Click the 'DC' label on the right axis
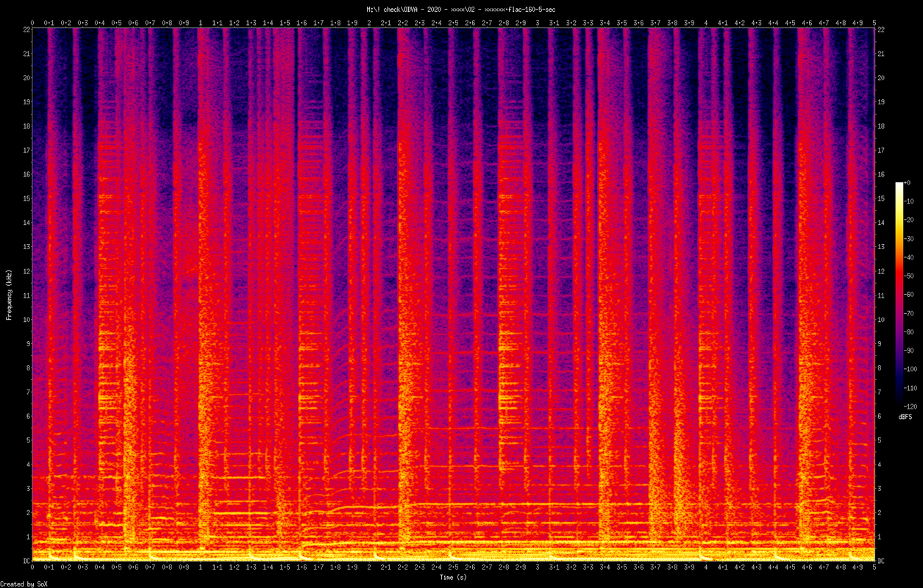 tap(881, 561)
